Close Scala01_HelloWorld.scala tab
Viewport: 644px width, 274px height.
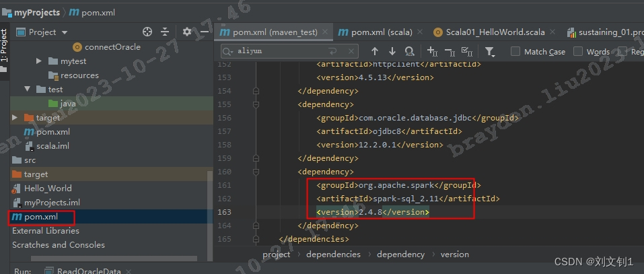tap(552, 32)
